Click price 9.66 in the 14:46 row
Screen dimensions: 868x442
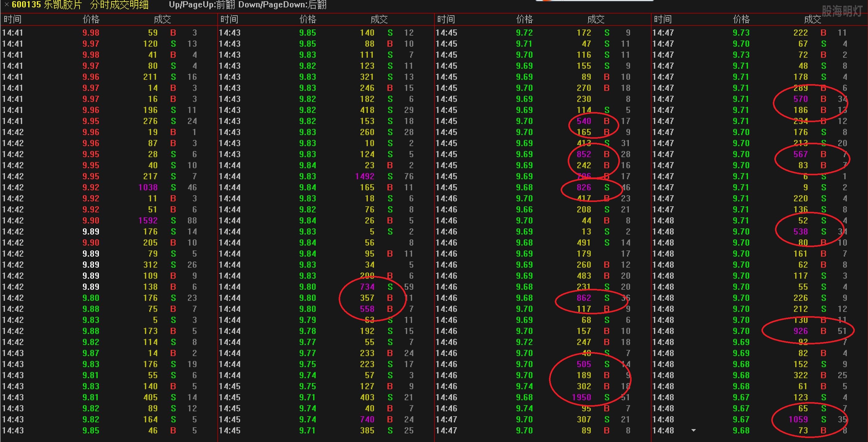coord(524,210)
